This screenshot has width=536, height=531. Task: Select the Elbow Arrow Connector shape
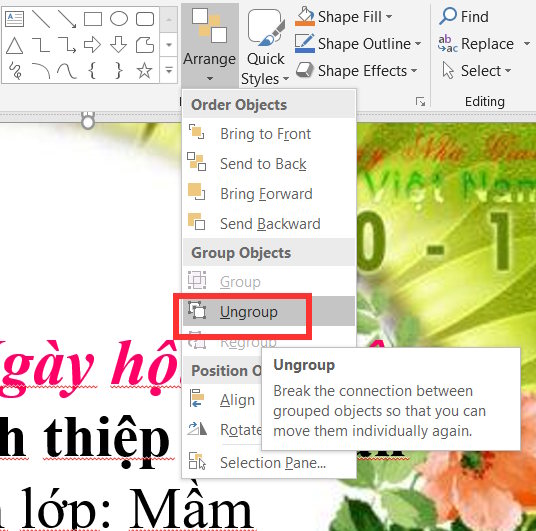[67, 45]
